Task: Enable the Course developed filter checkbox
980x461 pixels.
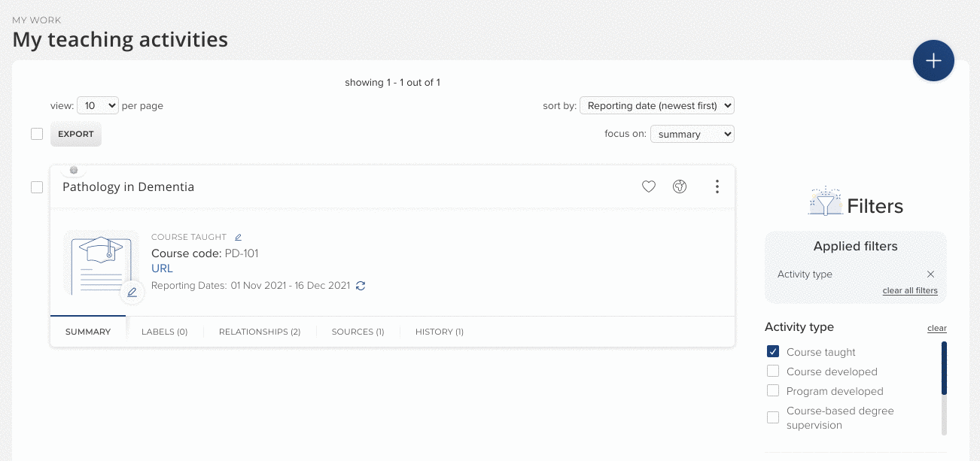Action: tap(773, 372)
